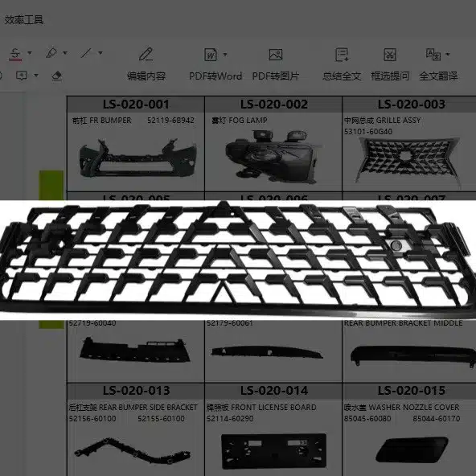476x476 pixels.
Task: Click REAR BUMPER SIDE BRACKET text
Action: pos(148,408)
